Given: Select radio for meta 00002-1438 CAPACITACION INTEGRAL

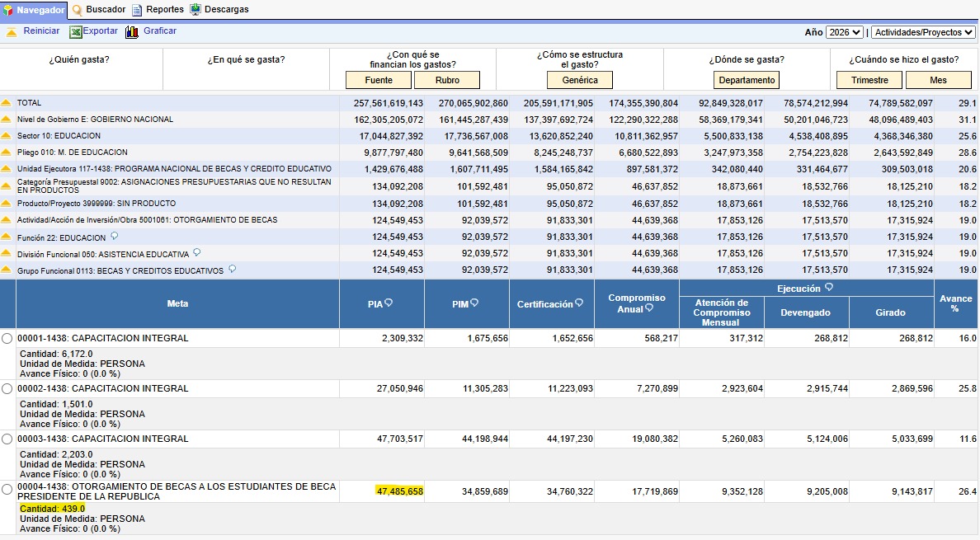Looking at the screenshot, I should point(7,389).
